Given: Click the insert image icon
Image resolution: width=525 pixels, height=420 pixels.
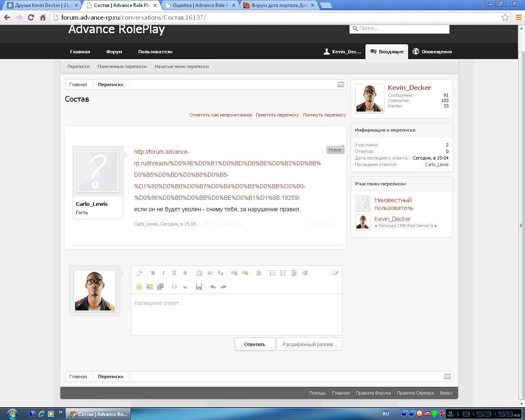Looking at the screenshot, I should coord(150,287).
